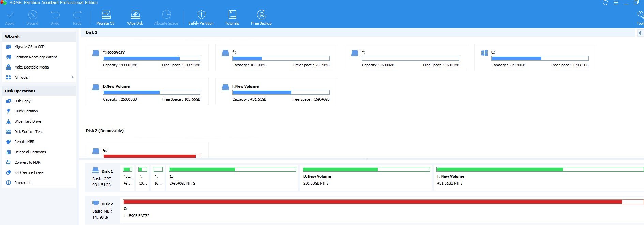644x225 pixels.
Task: Select Convert to MBR
Action: tap(27, 162)
